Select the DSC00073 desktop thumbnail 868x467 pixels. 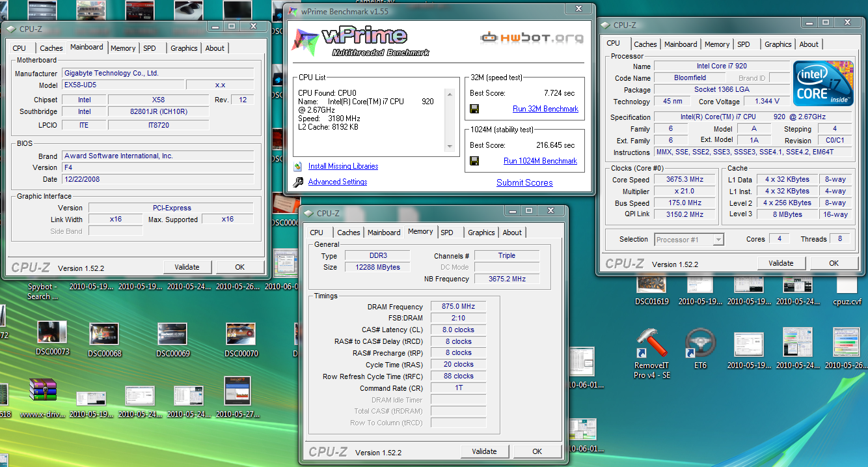pyautogui.click(x=52, y=337)
